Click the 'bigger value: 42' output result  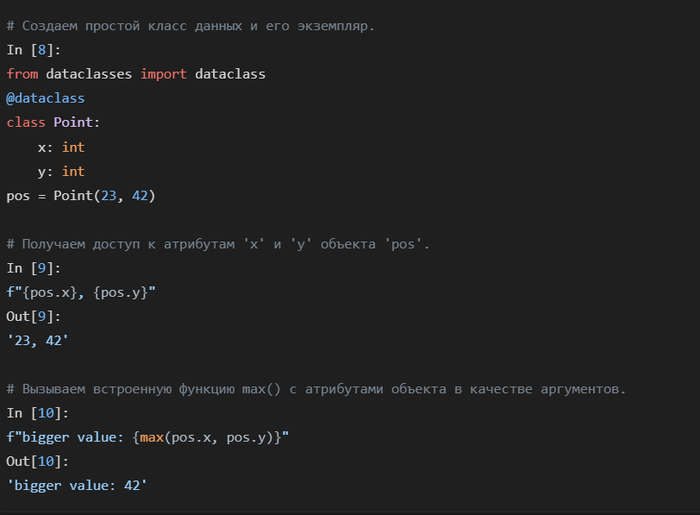(80, 485)
